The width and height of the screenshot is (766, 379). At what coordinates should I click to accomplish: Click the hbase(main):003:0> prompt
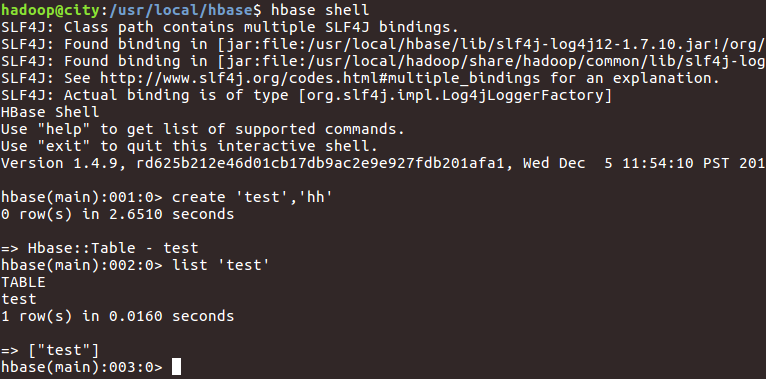(x=82, y=367)
